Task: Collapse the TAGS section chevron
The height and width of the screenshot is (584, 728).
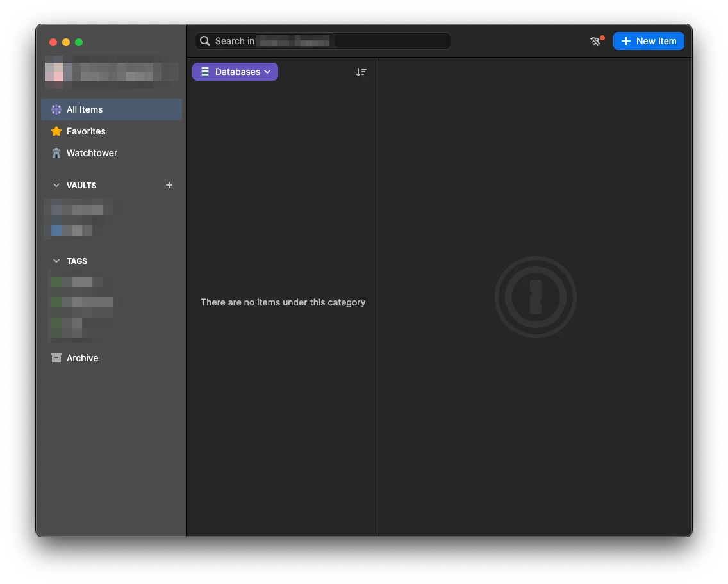Action: click(56, 261)
